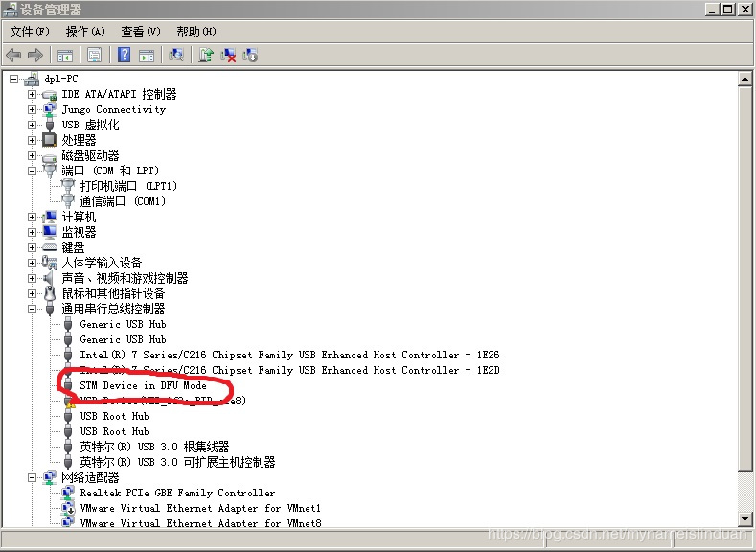Click the 监视器 monitor icon

point(50,232)
